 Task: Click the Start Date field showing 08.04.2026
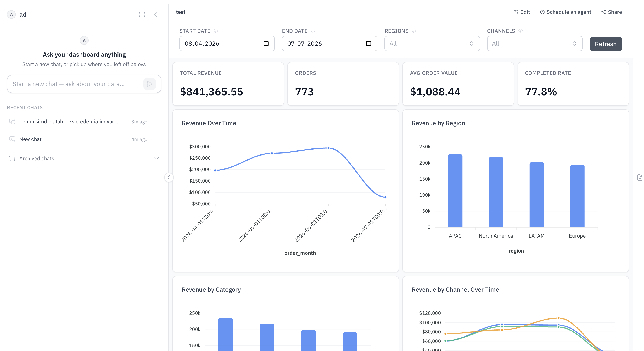227,43
